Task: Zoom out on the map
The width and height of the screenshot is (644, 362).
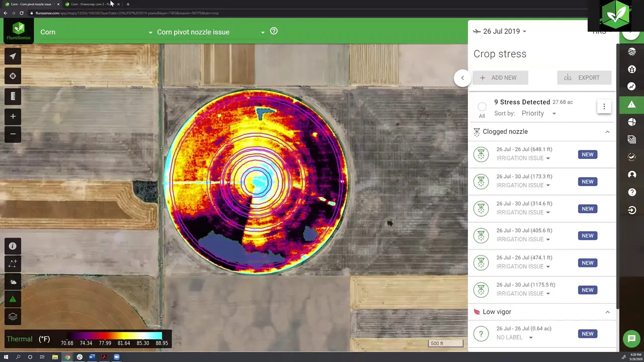Action: click(13, 134)
